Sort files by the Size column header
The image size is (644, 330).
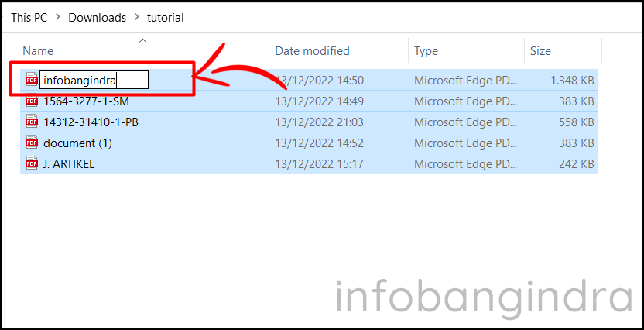coord(540,51)
